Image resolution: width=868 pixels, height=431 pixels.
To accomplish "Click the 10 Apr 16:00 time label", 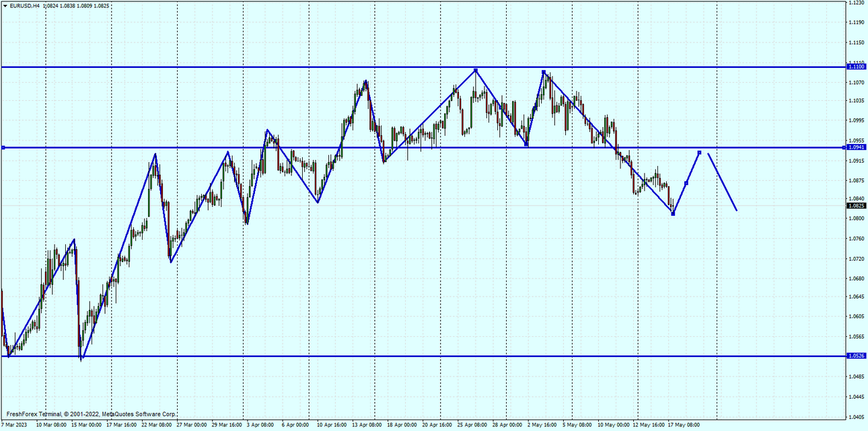I will click(332, 425).
